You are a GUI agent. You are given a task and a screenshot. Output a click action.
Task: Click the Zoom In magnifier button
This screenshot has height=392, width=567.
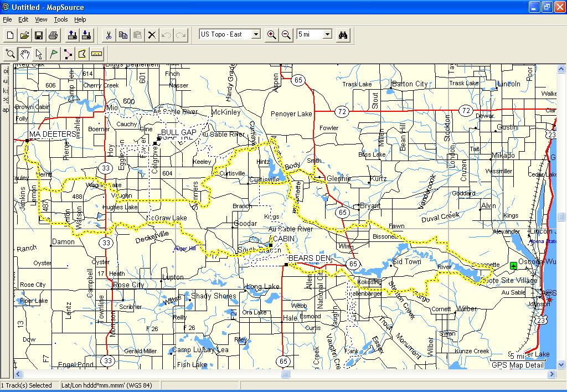(x=271, y=35)
